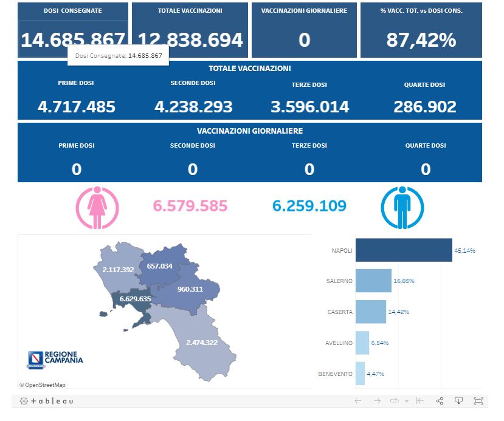Select the CASERTA bar in chart
Viewport: 504px width, 421px height.
(x=371, y=312)
